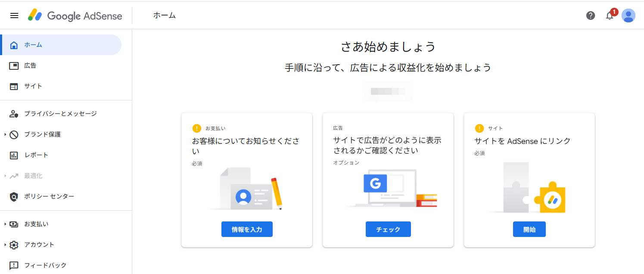Expand the ブランド保護 section
Screen dimensions: 644x274
click(x=5, y=134)
